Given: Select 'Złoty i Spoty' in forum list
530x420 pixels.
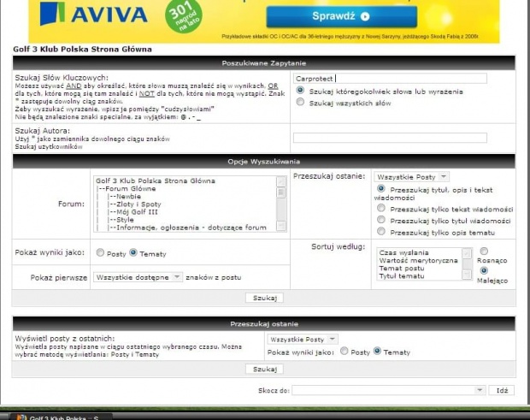Looking at the screenshot, I should pyautogui.click(x=136, y=204).
